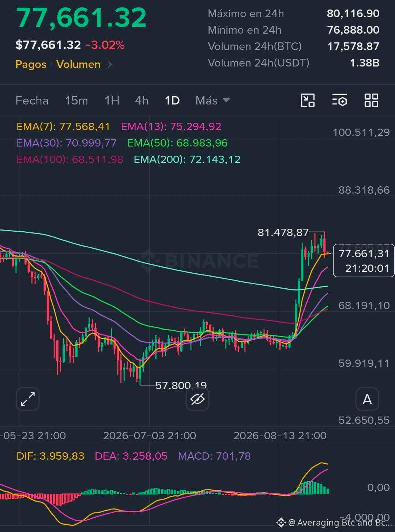This screenshot has height=532, width=395.
Task: Click the 88.318,66 price axis label
Action: 364,190
